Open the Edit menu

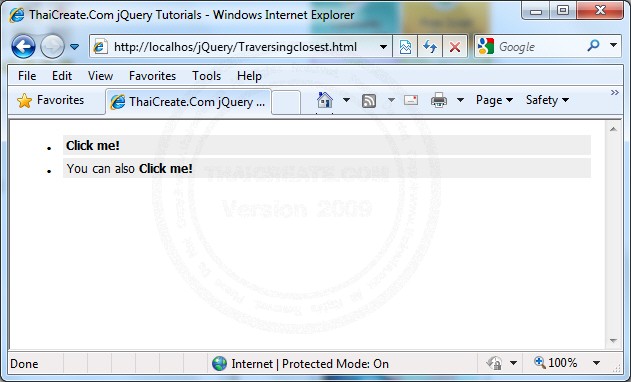pyautogui.click(x=62, y=76)
